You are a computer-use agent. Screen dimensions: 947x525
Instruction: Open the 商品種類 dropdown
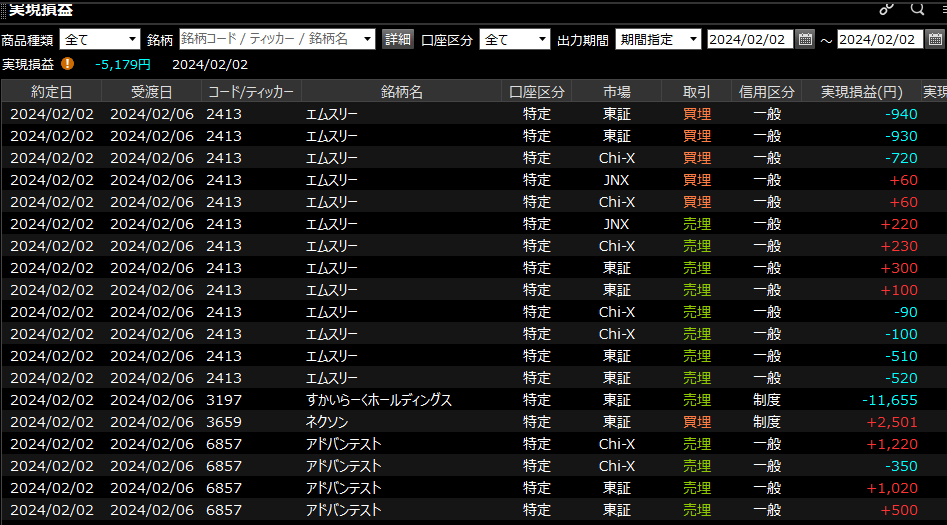100,40
